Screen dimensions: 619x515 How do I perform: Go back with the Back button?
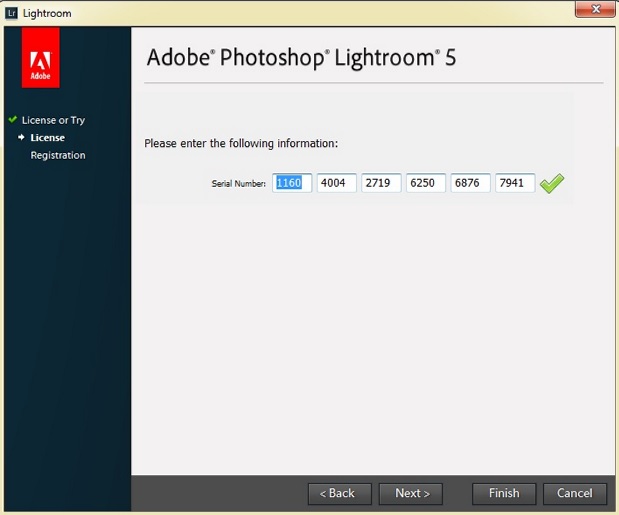coord(340,494)
